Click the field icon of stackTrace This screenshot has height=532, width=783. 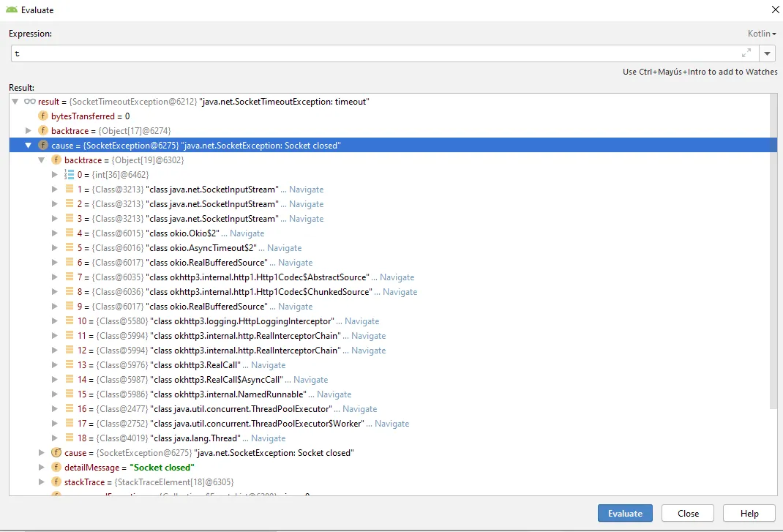pyautogui.click(x=56, y=482)
